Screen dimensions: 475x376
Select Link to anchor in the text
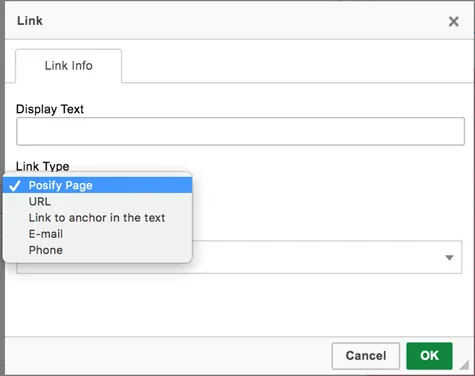pos(97,218)
